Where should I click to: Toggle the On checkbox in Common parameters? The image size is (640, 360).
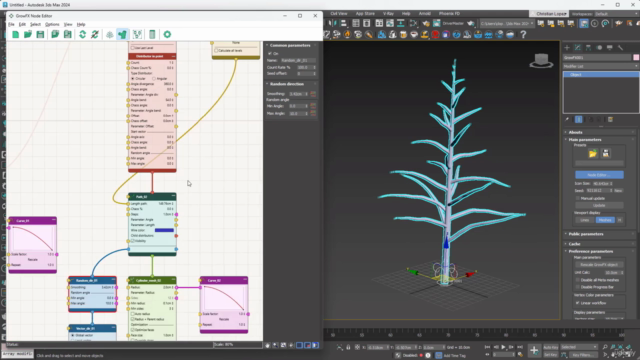(x=270, y=53)
